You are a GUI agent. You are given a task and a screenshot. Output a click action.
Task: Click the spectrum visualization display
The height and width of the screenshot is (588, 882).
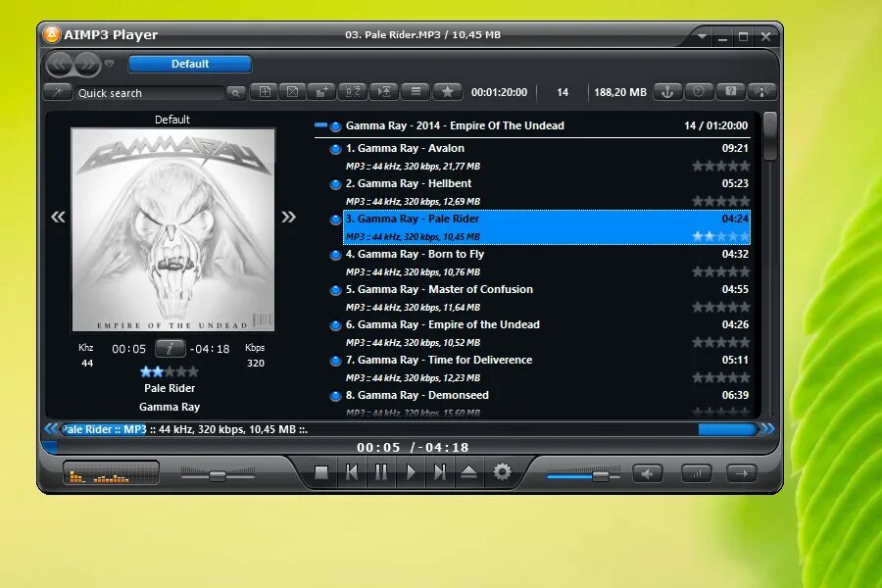coord(112,472)
